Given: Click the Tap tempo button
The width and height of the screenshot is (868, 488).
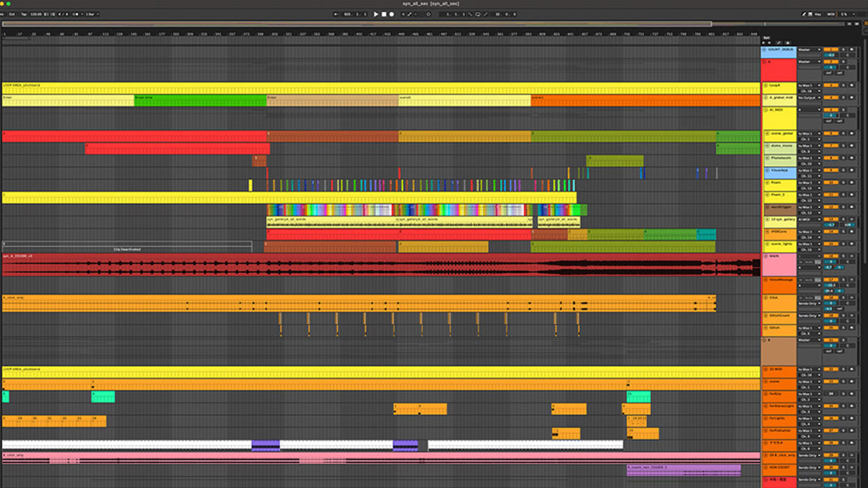Looking at the screenshot, I should 24,14.
